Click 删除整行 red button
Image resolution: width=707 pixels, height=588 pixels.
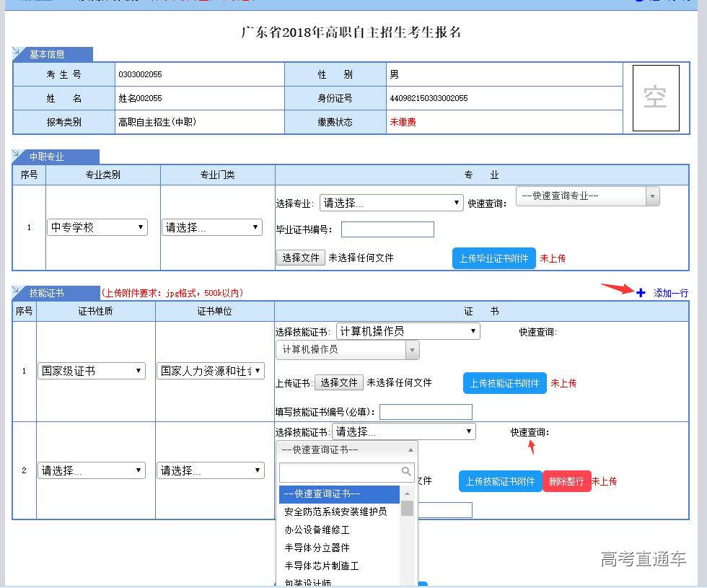[566, 481]
